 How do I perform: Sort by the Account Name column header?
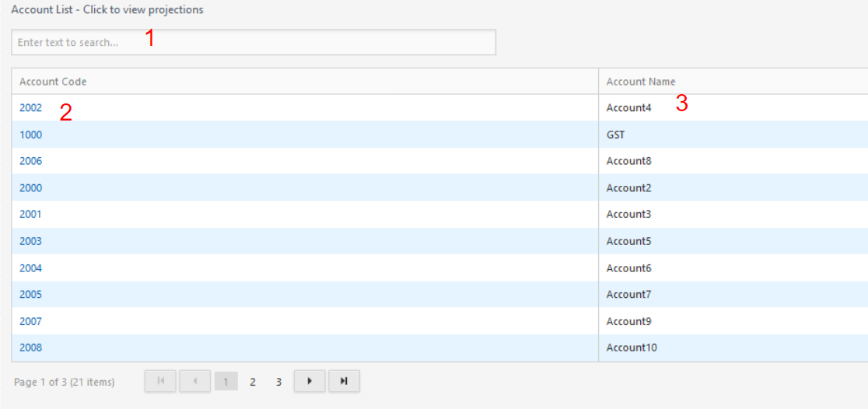(641, 82)
